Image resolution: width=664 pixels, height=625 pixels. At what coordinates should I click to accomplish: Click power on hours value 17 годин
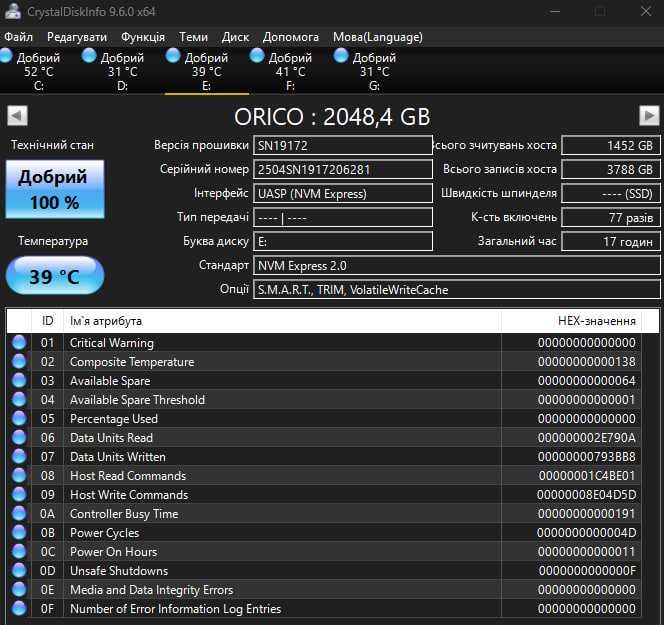tap(611, 241)
